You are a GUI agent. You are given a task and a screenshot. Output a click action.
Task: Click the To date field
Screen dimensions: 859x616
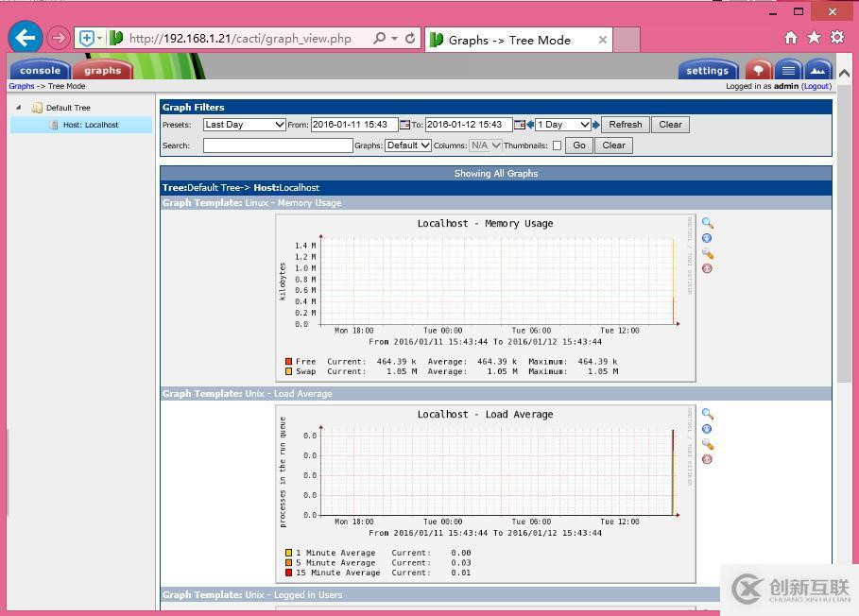[x=469, y=125]
